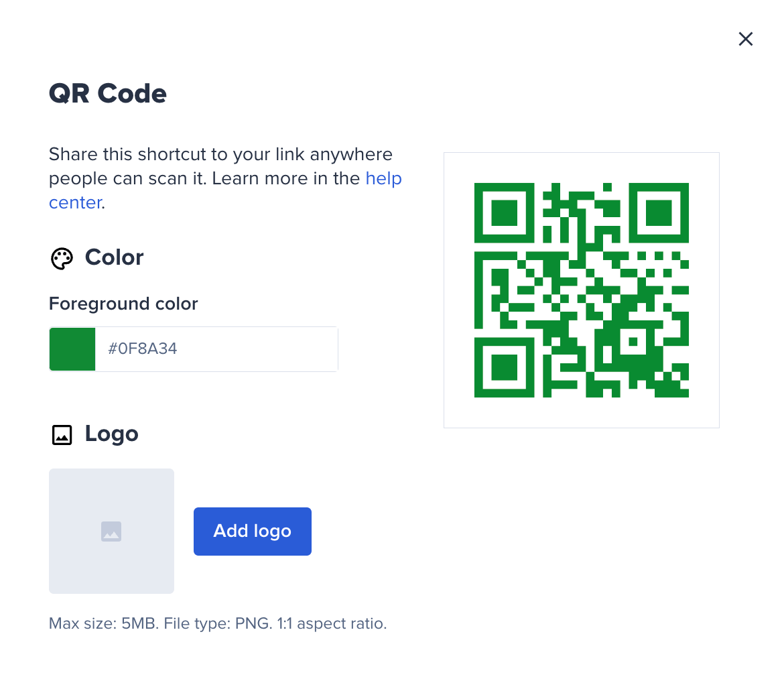Click the QR code's bottom-left finder square

[x=504, y=367]
